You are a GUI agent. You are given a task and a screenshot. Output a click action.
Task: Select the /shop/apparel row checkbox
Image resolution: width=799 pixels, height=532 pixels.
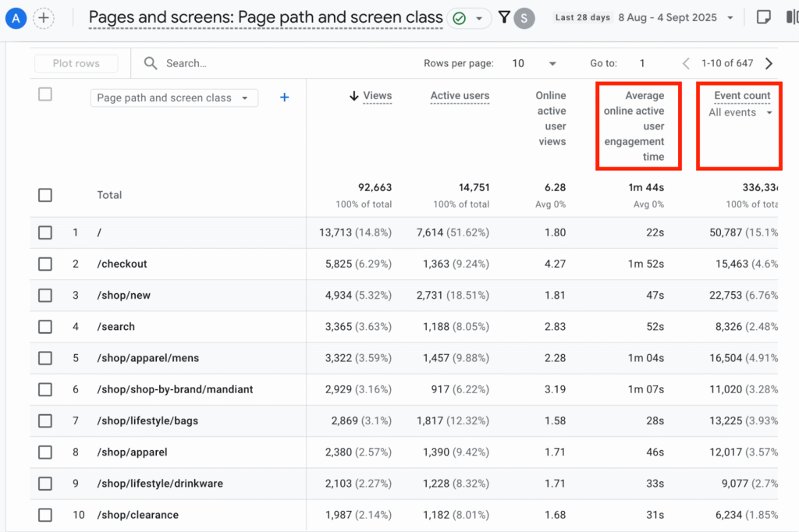(x=45, y=452)
